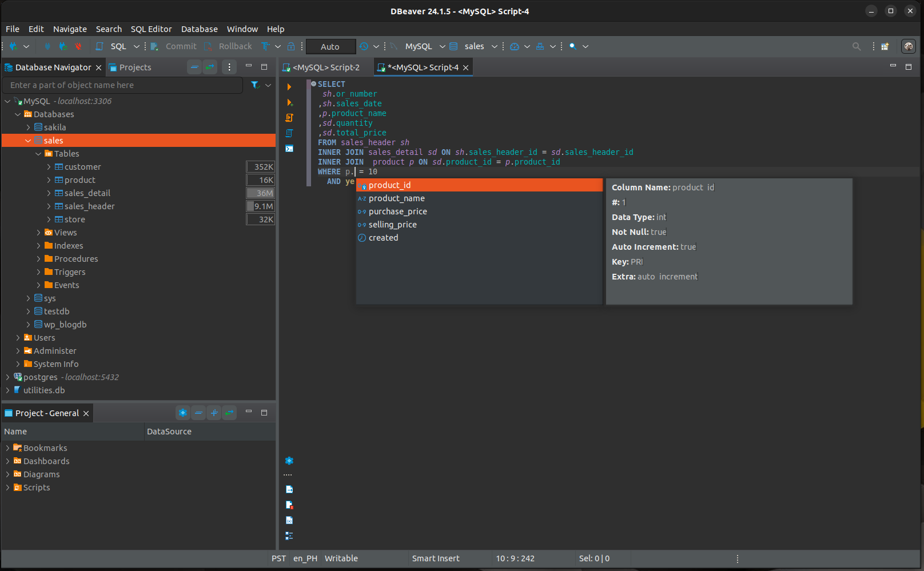
Task: Open the SQL button dropdown arrow
Action: (x=137, y=46)
